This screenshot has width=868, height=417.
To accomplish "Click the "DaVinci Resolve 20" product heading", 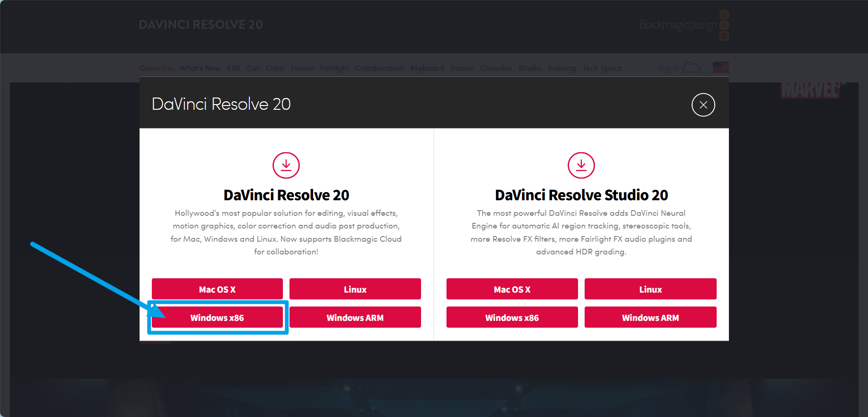I will 286,195.
